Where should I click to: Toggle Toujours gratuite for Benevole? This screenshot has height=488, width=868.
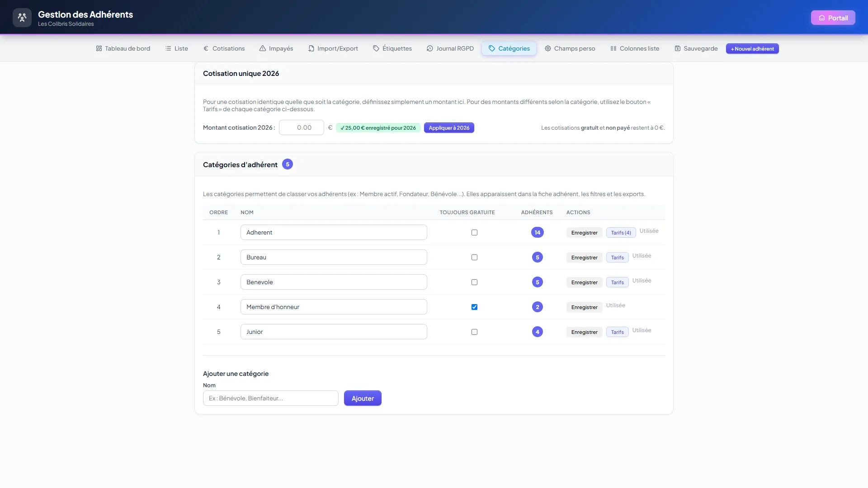coord(474,282)
